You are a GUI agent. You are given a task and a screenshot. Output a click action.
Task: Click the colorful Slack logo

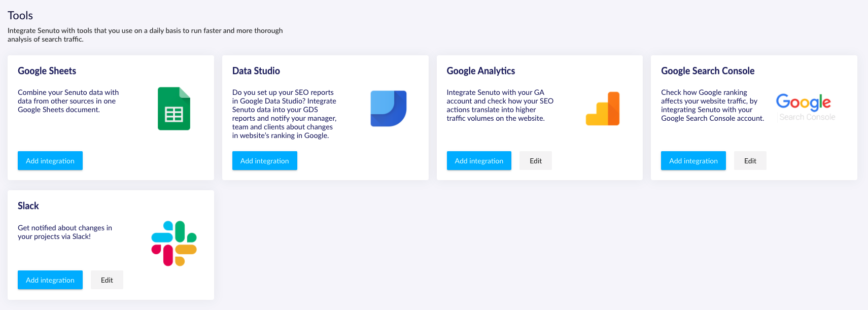click(174, 244)
